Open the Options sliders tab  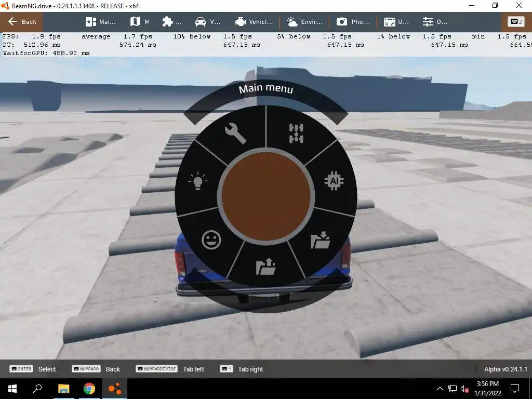coord(435,22)
